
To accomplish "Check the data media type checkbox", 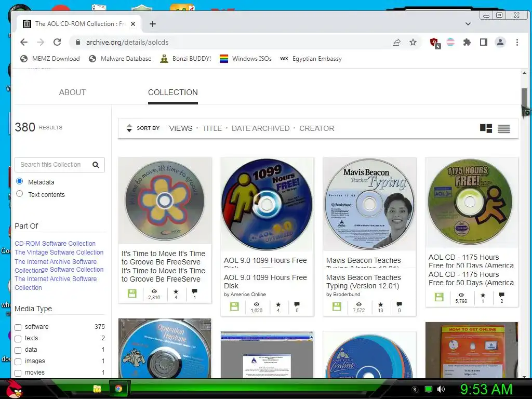I will [x=18, y=350].
